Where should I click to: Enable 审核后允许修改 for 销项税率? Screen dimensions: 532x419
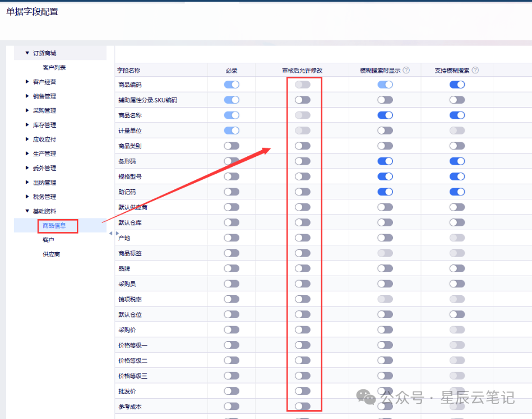[x=303, y=299]
